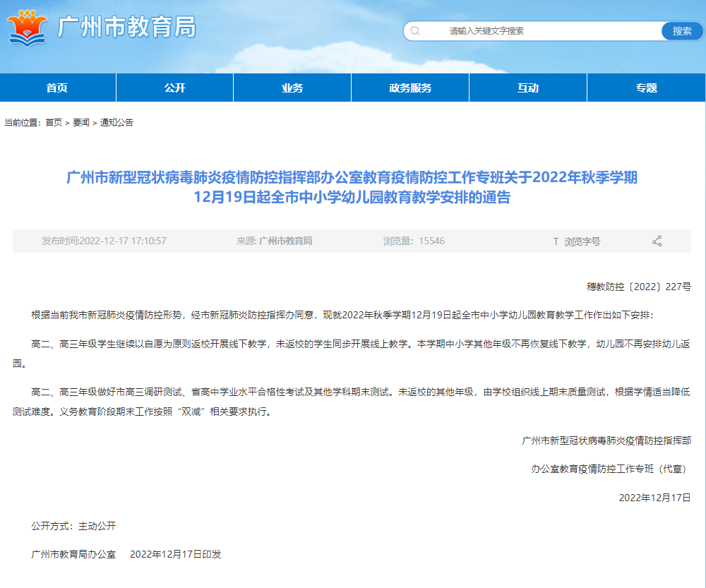Open the 专题 section from the navigation bar
Screen dimensions: 706x588
(x=645, y=87)
